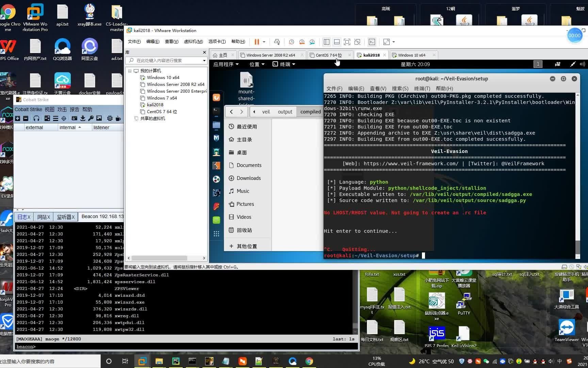This screenshot has width=588, height=368.
Task: Open the Kali 终端 app menu dropdown
Action: 284,64
